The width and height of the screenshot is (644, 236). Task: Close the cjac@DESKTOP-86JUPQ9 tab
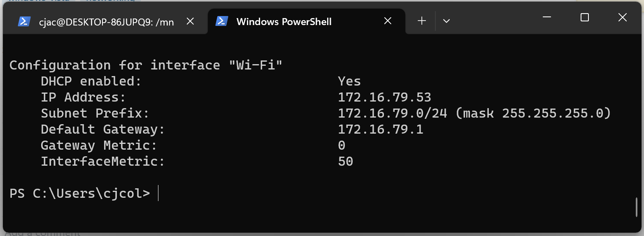(x=190, y=21)
